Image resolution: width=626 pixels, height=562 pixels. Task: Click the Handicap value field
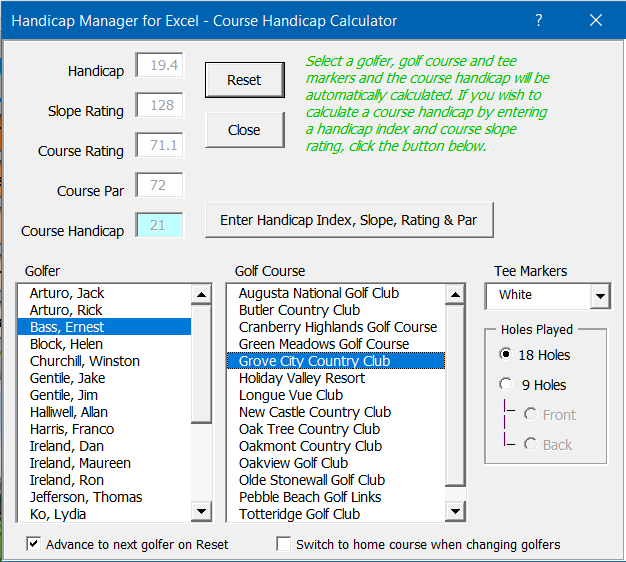coord(159,65)
